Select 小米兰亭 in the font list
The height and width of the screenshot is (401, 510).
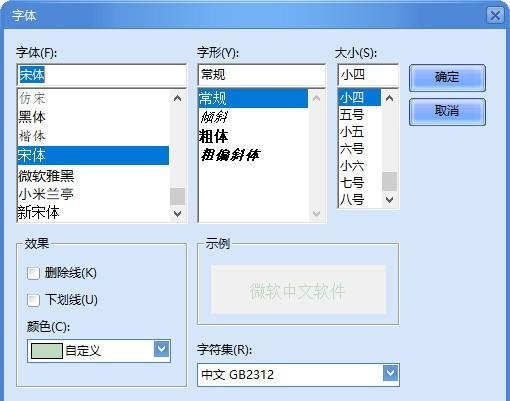tap(93, 194)
